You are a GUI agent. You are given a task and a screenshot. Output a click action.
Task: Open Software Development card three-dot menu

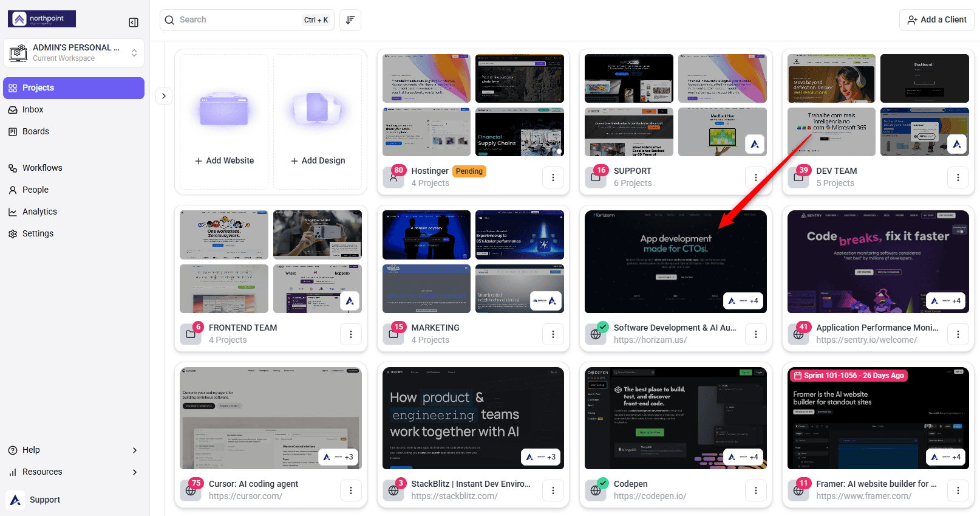click(x=755, y=334)
